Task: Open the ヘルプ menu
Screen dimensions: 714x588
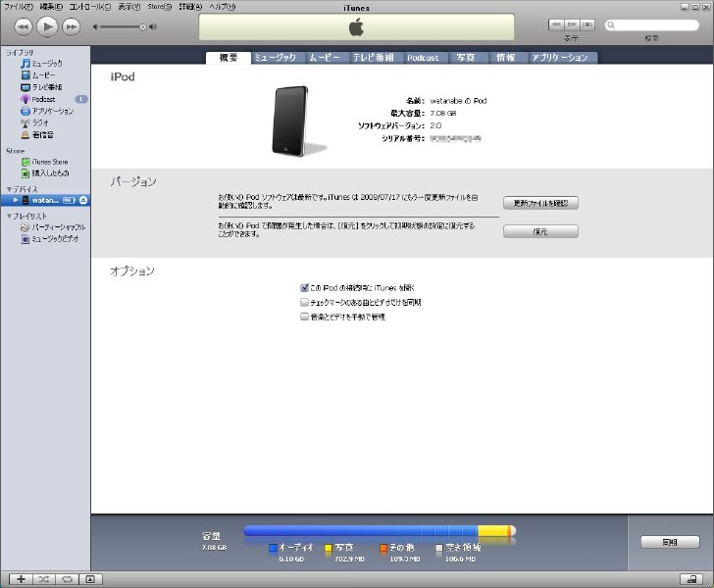Action: (223, 7)
